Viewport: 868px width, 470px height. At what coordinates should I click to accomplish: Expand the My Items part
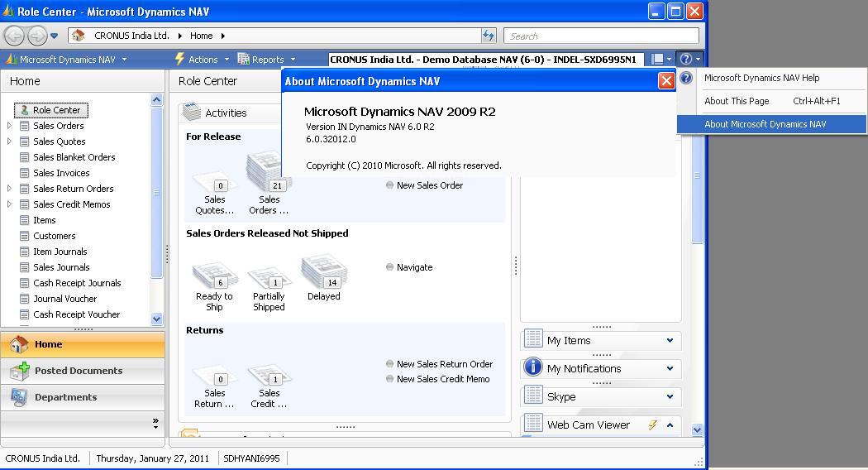pyautogui.click(x=670, y=340)
